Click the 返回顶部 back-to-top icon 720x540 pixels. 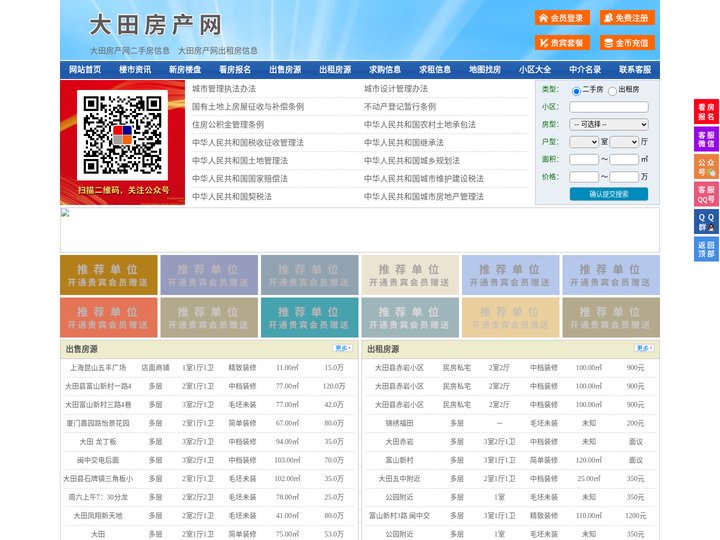(706, 249)
